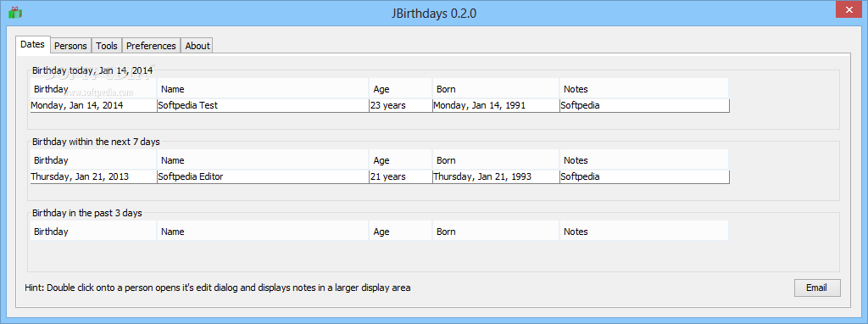The width and height of the screenshot is (868, 324).
Task: Click Softpedia notes cell for Softpedia Test
Action: pos(644,105)
